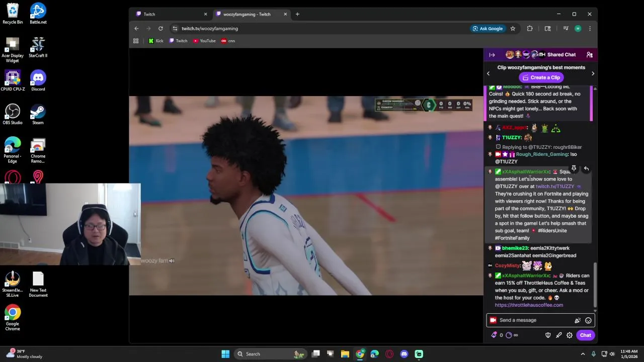Viewport: 644px width, 362px height.
Task: Open the emote picker smiley icon
Action: click(x=588, y=320)
